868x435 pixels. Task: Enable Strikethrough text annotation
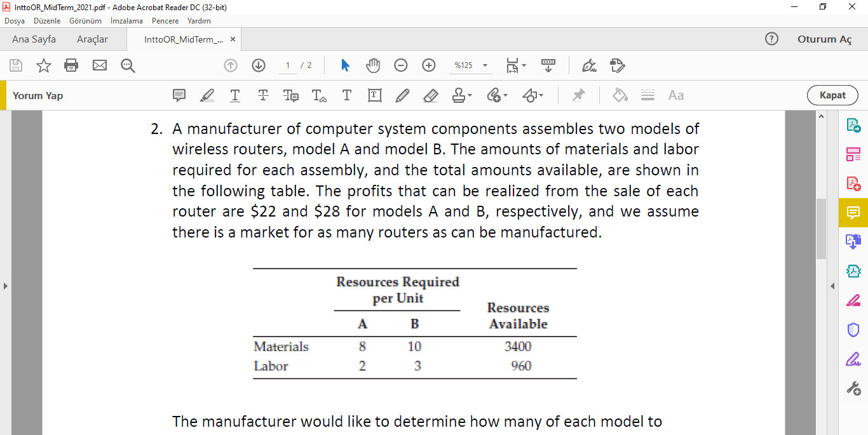pos(262,95)
